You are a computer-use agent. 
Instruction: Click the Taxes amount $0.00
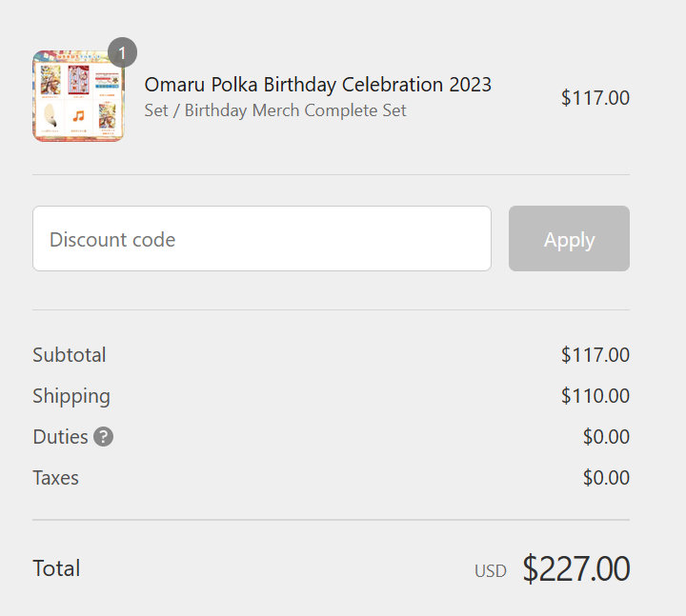606,478
